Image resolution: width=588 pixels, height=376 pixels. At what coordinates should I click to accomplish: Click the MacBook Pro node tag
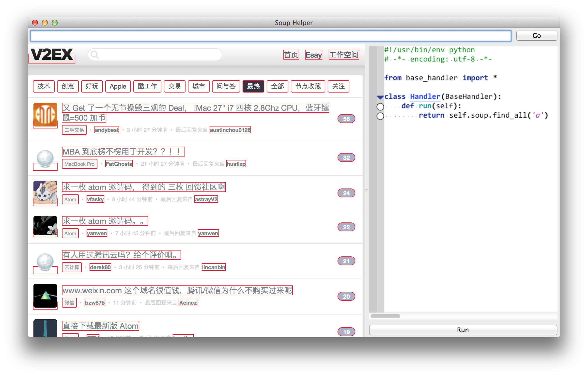(x=80, y=164)
